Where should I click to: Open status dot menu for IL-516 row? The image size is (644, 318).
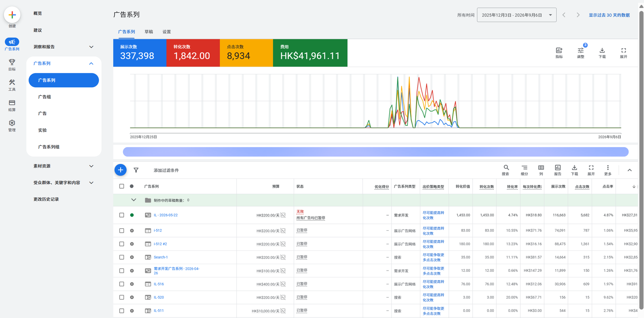(132, 284)
